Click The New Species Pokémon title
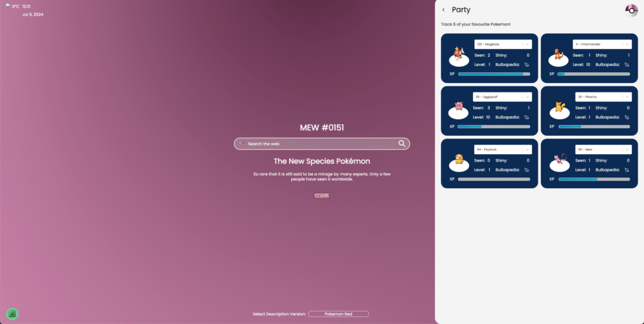Image resolution: width=644 pixels, height=324 pixels. [322, 162]
